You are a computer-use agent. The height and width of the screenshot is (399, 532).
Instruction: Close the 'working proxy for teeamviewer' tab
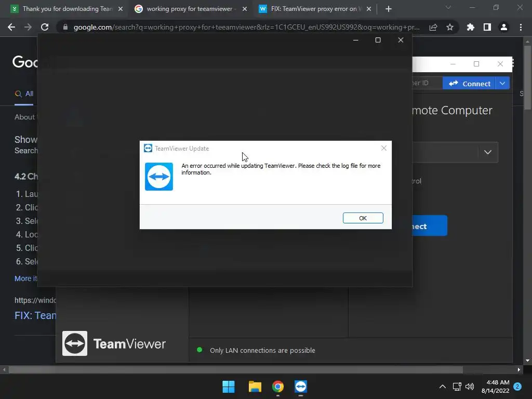click(245, 9)
